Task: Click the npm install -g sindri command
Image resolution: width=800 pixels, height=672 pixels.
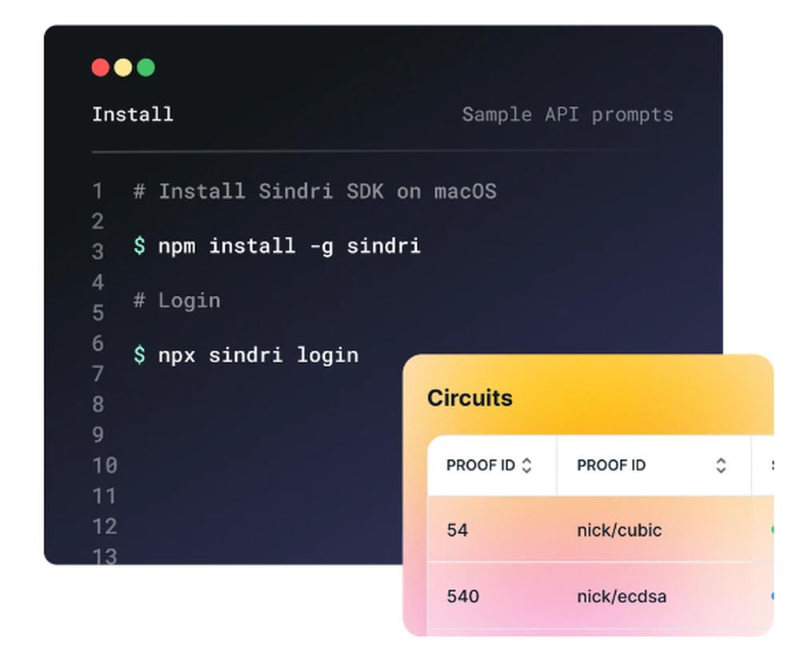Action: tap(289, 246)
